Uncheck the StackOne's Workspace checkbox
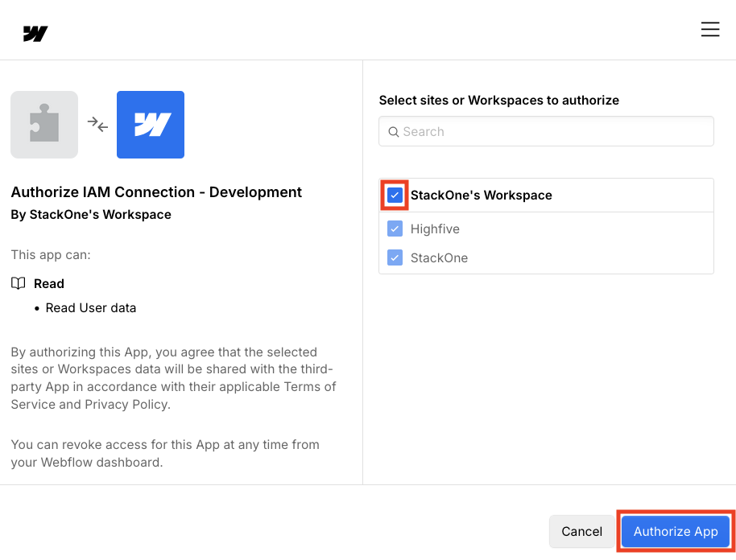The height and width of the screenshot is (560, 736). tap(393, 195)
